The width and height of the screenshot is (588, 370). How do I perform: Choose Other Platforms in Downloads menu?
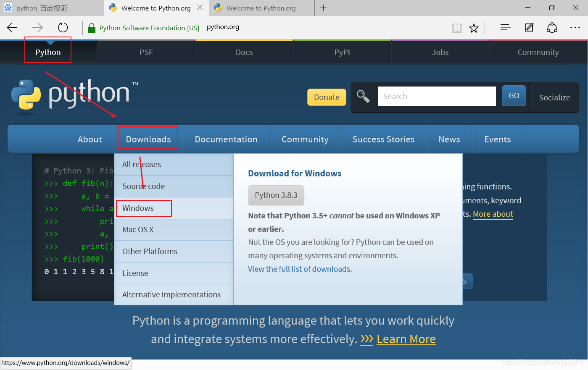(x=174, y=252)
